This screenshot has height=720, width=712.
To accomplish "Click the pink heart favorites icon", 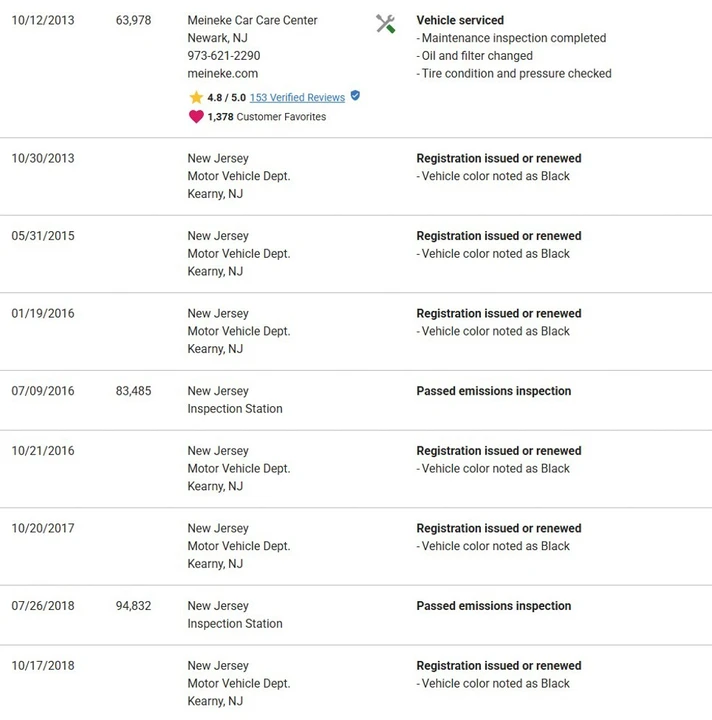I will tap(196, 117).
